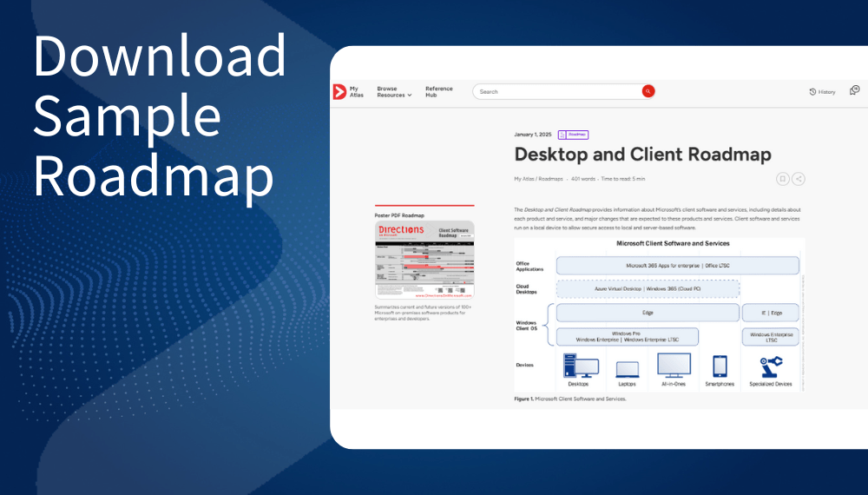868x495 pixels.
Task: Click the Figure 1 caption text
Action: coord(570,399)
